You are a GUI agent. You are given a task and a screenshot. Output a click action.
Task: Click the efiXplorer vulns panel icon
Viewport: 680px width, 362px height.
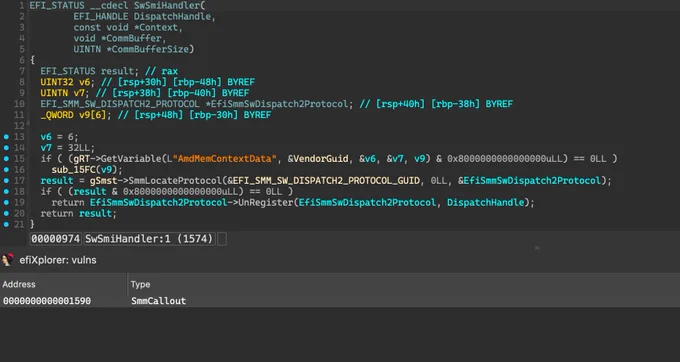tap(7, 260)
